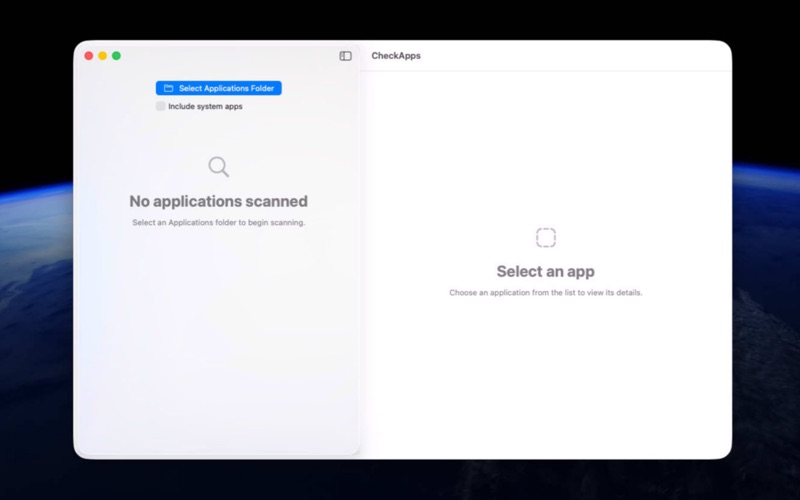Image resolution: width=800 pixels, height=500 pixels.
Task: Click the 'Select an app' heading
Action: click(545, 271)
